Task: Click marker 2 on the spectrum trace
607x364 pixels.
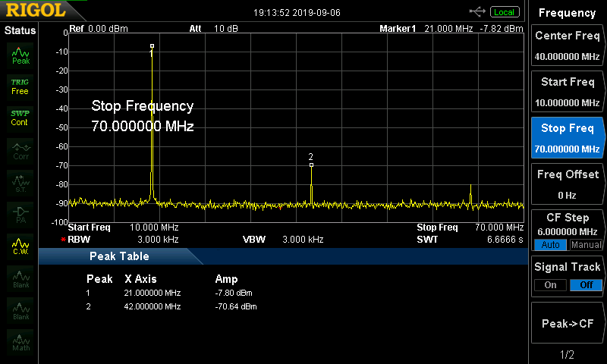Action: 311,164
